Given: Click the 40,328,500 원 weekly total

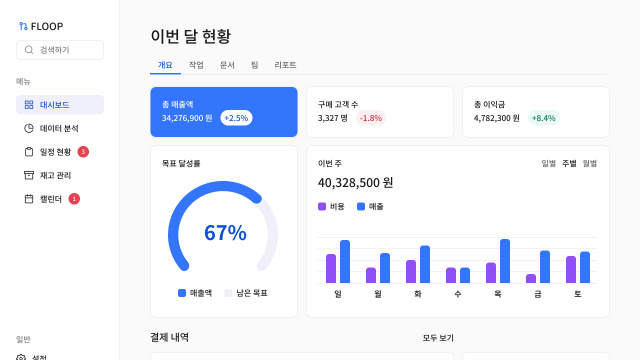Looking at the screenshot, I should [x=356, y=182].
